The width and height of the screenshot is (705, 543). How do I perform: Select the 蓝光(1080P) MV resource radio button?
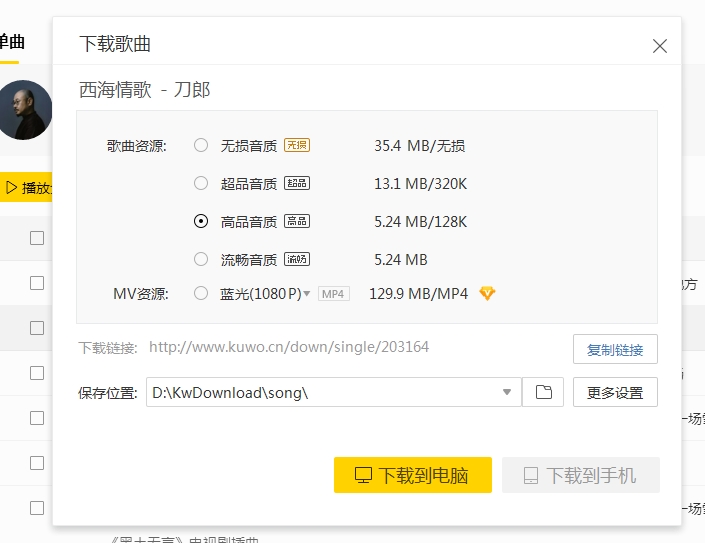pos(201,293)
